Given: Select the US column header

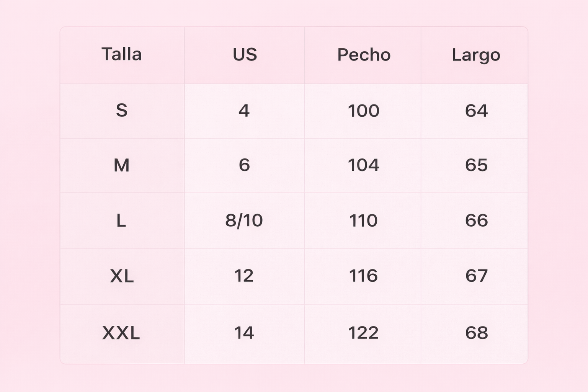Looking at the screenshot, I should coord(245,54).
